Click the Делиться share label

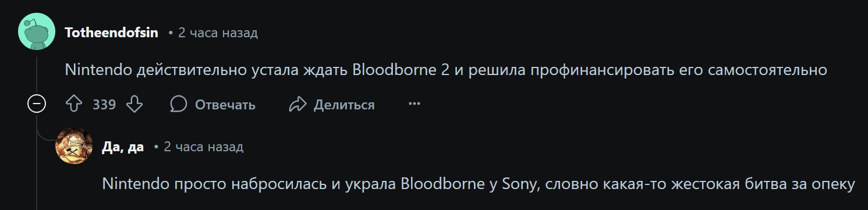click(x=344, y=105)
